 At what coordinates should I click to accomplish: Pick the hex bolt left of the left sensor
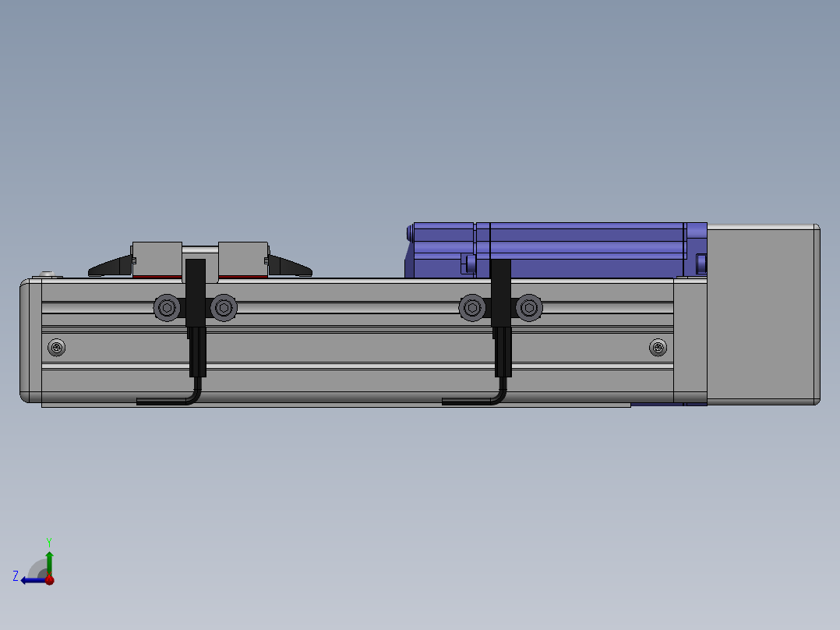[x=167, y=308]
